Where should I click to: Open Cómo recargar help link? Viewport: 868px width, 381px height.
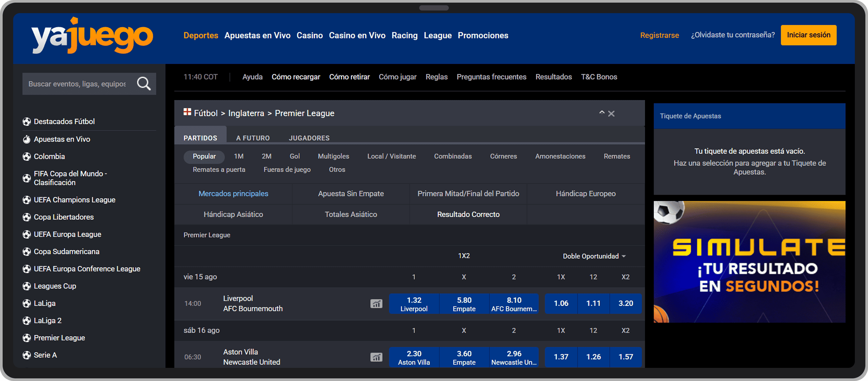(x=296, y=77)
